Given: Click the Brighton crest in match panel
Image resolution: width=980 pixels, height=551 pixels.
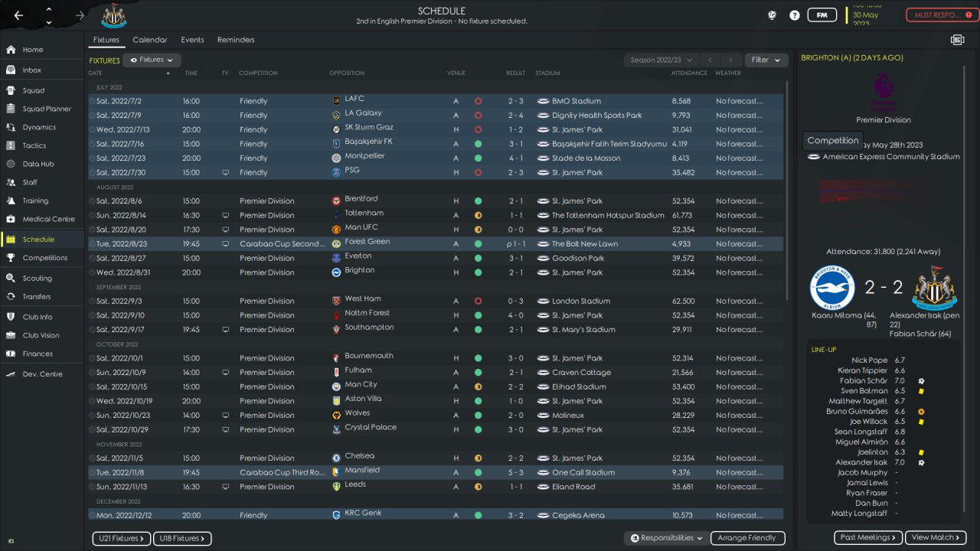Looking at the screenshot, I should (832, 288).
